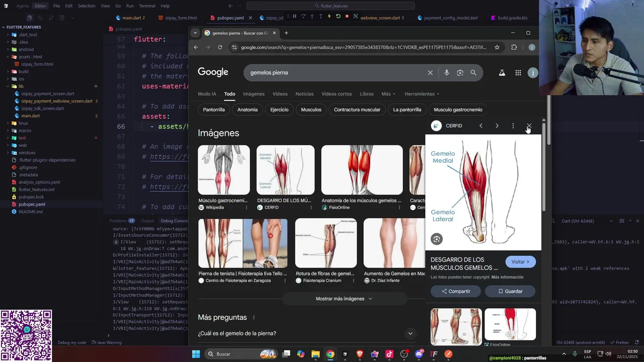This screenshot has height=362, width=644.
Task: Open pubspec.yaml in file explorer
Action: 32,204
